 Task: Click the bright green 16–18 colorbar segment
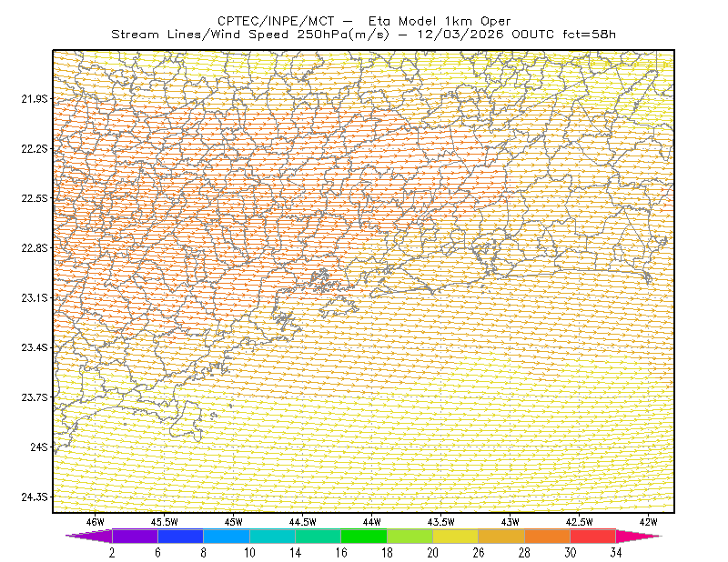pos(364,536)
